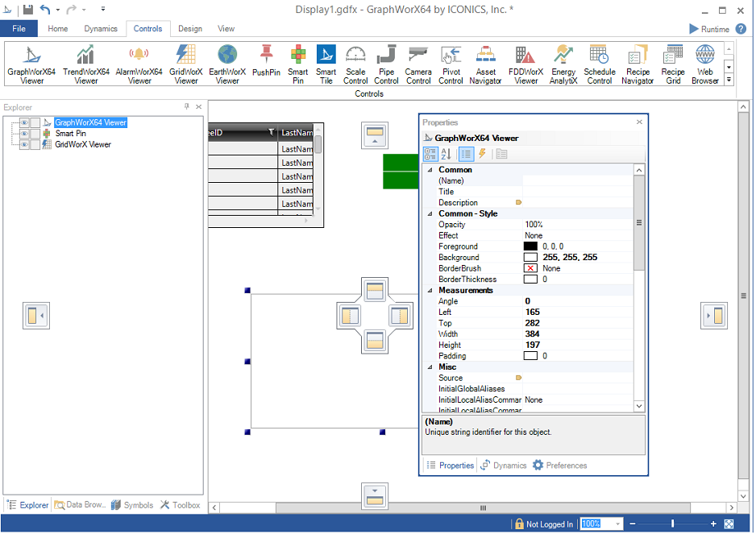Insert a TrendWorX64 Viewer control
Image resolution: width=756 pixels, height=534 pixels.
pyautogui.click(x=85, y=64)
